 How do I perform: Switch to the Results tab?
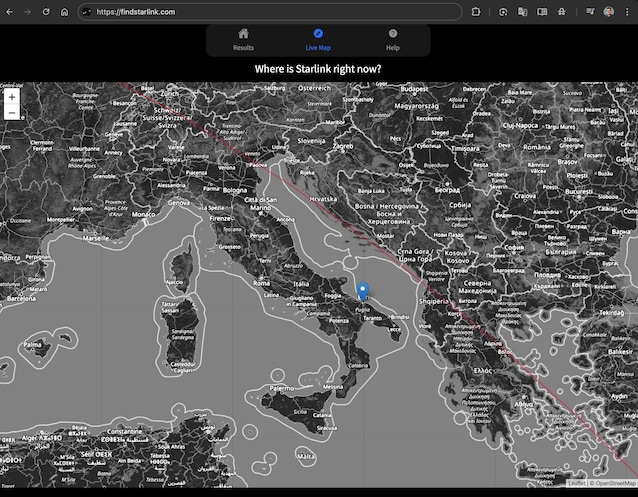pos(243,40)
